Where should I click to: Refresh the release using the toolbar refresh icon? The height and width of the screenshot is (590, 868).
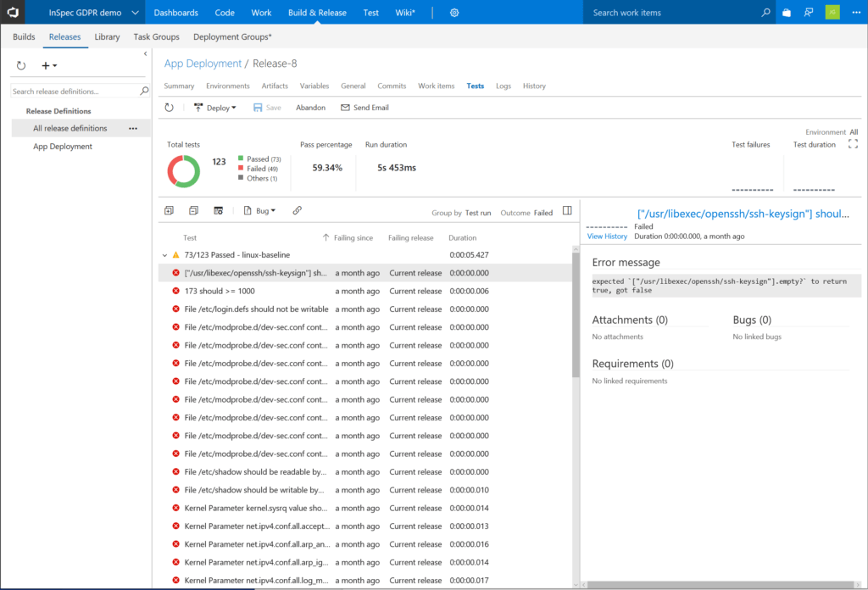coord(170,108)
